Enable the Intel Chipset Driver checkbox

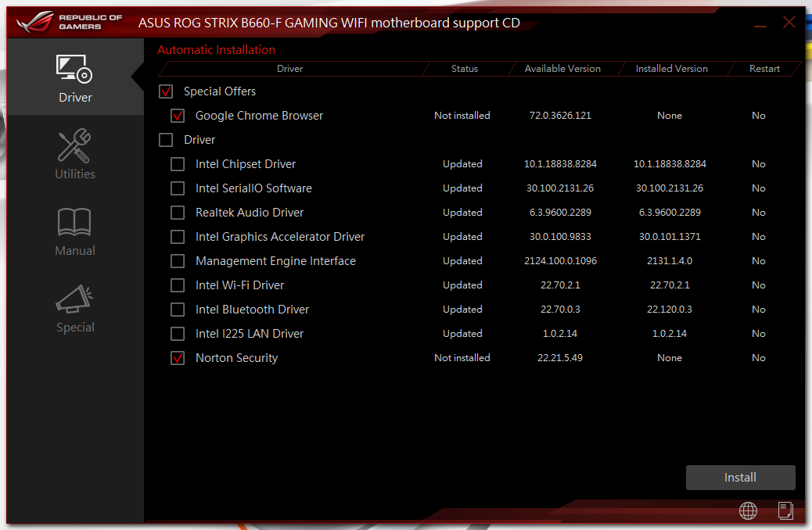pos(178,164)
